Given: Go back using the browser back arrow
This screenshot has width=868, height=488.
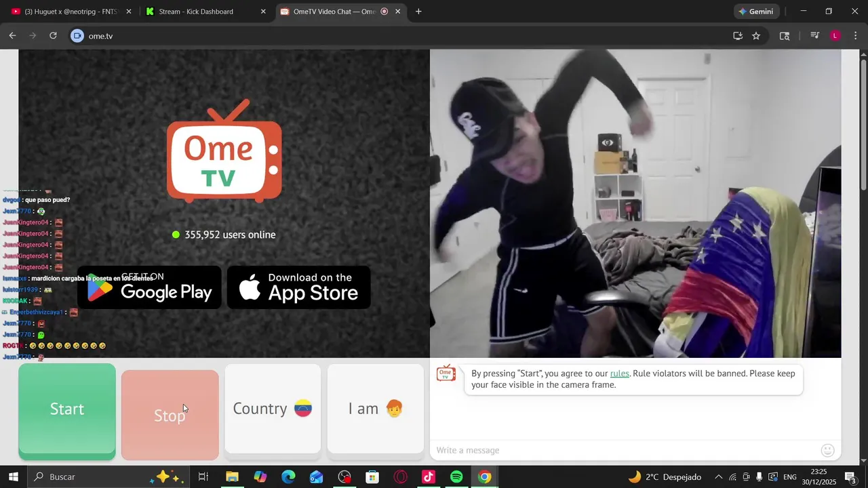Looking at the screenshot, I should click(12, 36).
